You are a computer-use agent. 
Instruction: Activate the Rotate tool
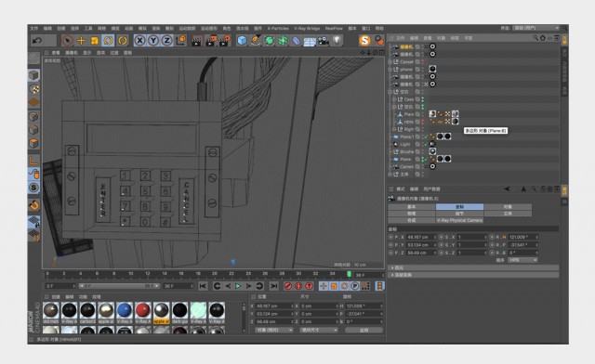[x=108, y=40]
